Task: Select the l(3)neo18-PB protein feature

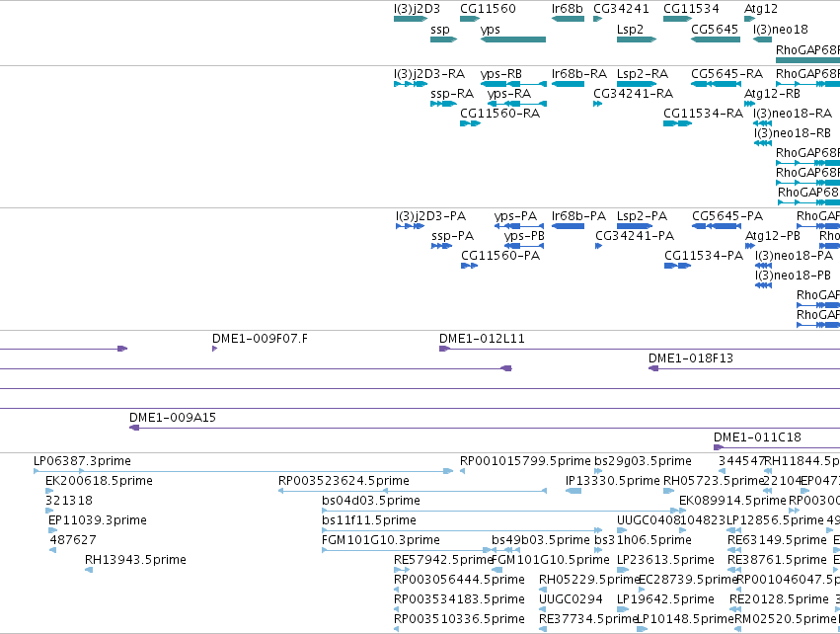Action: pos(763,285)
